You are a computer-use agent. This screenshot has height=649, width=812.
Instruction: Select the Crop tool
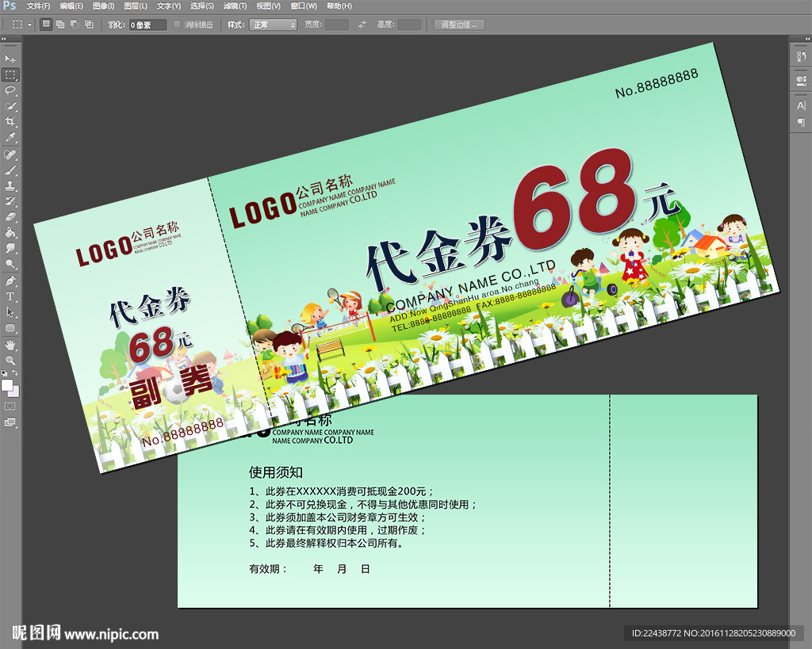pos(10,121)
